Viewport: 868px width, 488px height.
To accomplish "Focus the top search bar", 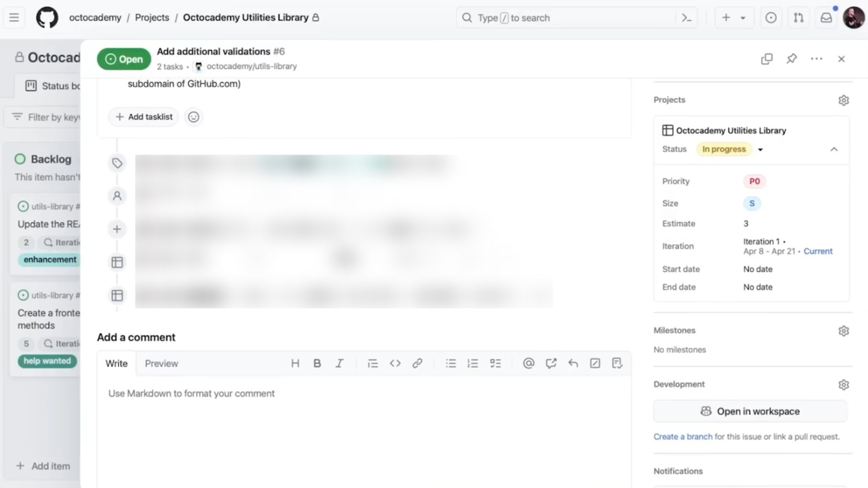I will point(577,18).
